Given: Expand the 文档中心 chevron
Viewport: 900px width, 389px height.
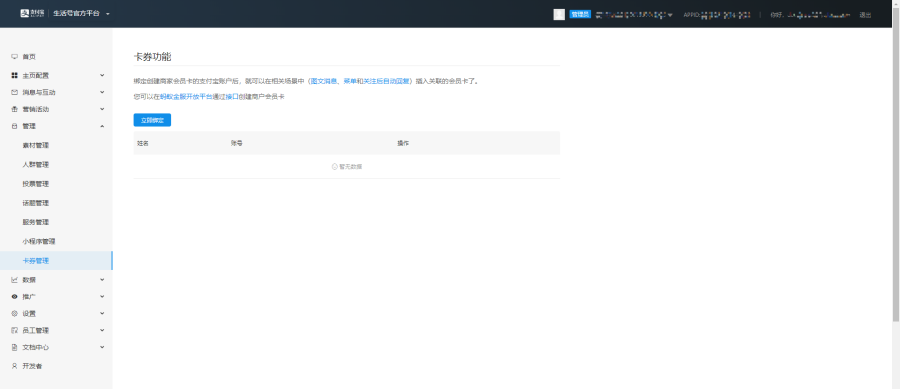Looking at the screenshot, I should tap(102, 347).
